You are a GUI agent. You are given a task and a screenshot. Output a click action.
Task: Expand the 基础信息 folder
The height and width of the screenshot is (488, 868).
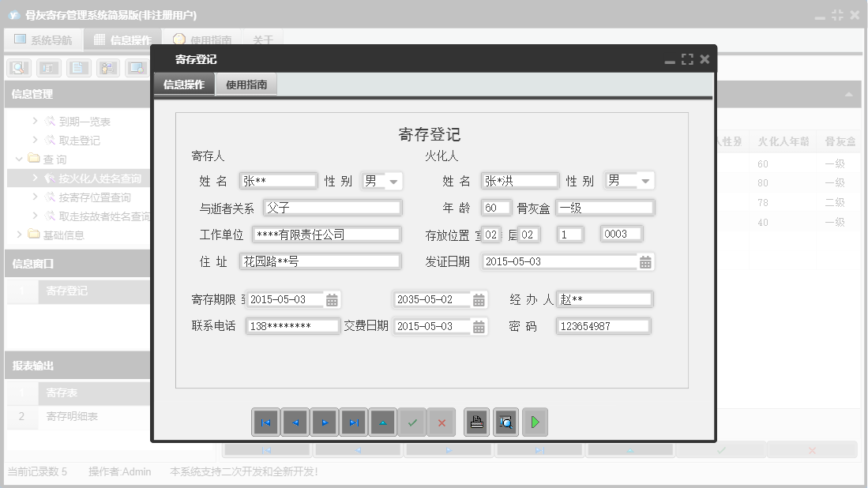click(21, 235)
